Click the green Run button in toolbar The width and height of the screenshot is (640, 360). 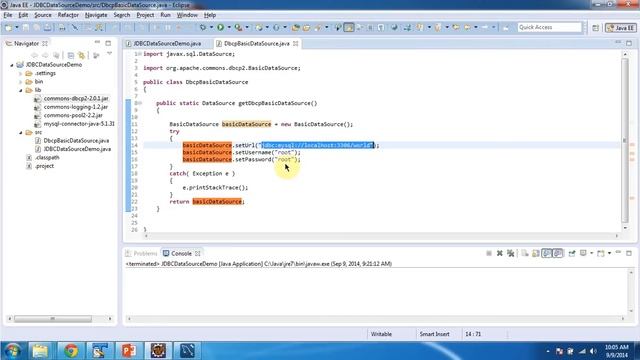(220, 27)
